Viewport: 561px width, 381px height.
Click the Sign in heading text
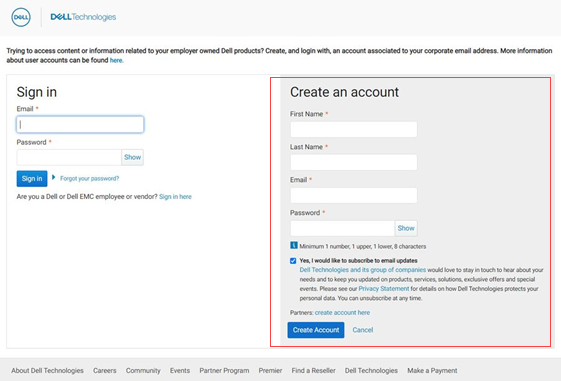pos(36,92)
